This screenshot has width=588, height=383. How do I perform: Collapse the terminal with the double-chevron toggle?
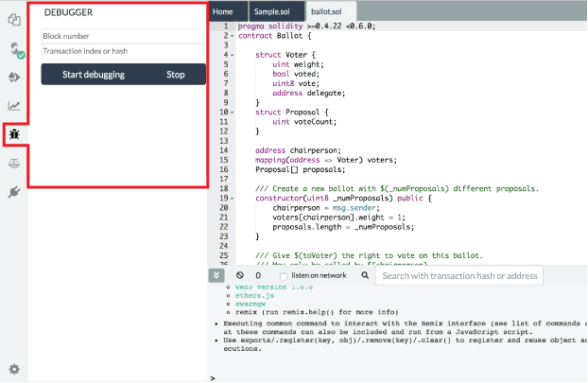point(216,275)
